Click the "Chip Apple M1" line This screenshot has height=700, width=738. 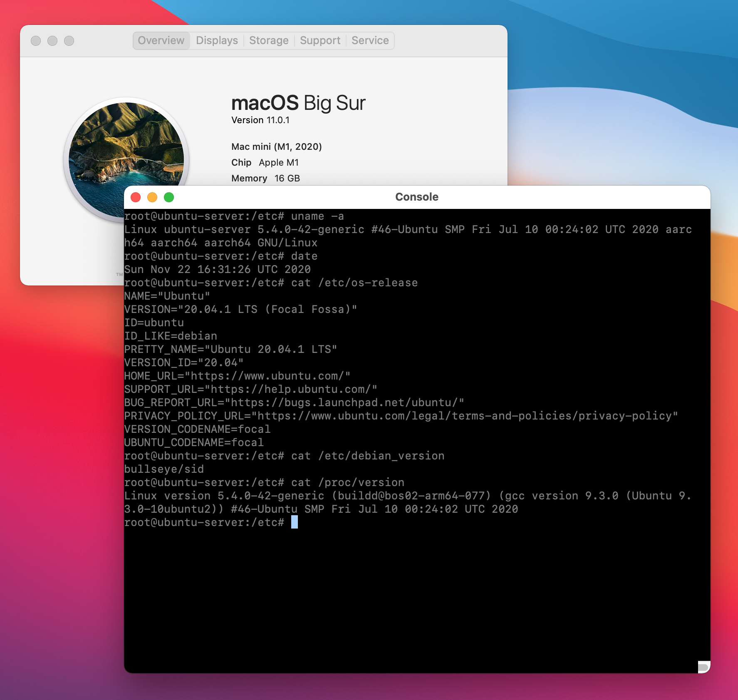265,163
